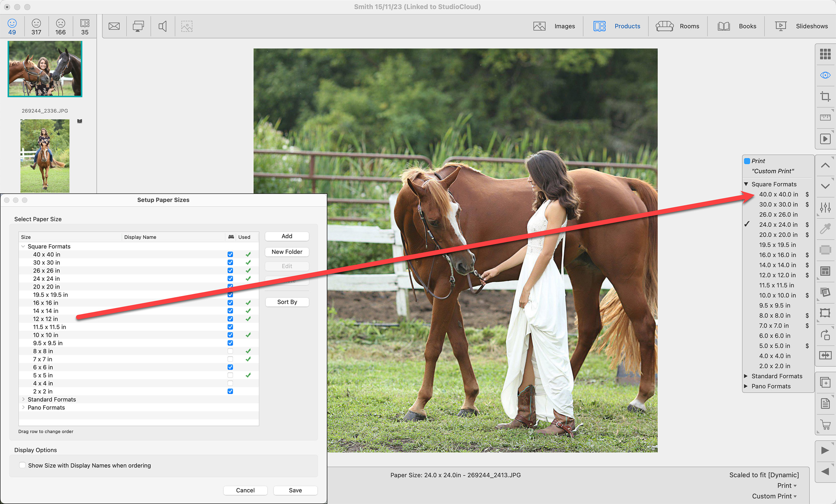Show the 166 rejected sad-face images

(x=60, y=26)
